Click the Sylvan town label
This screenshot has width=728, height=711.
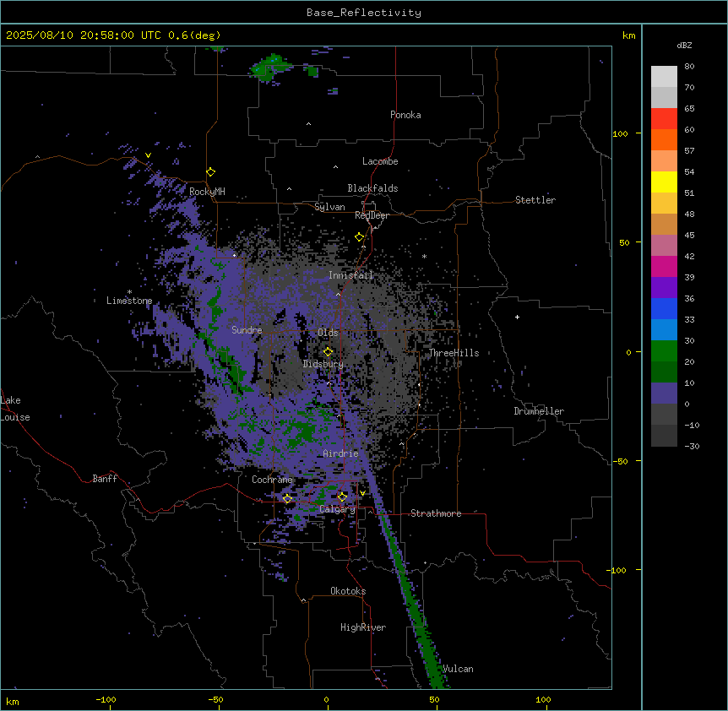pyautogui.click(x=329, y=207)
